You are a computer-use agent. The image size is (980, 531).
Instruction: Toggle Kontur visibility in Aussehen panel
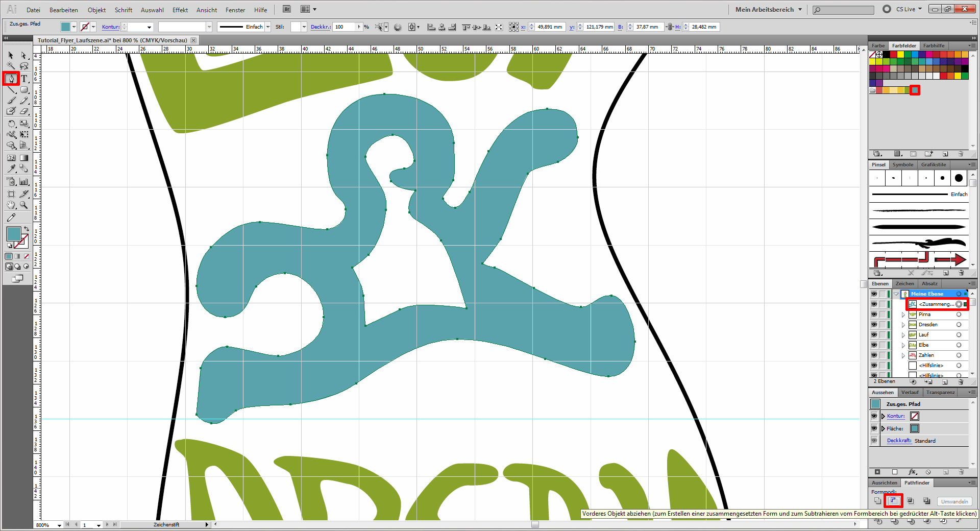[874, 416]
